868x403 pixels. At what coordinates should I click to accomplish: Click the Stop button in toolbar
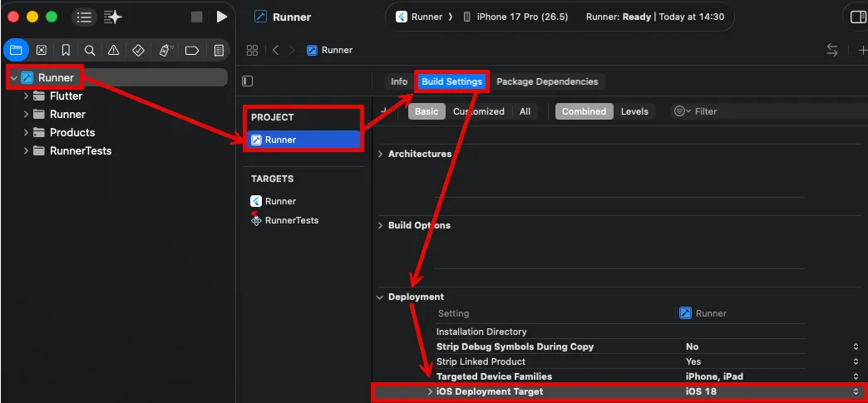coord(196,17)
